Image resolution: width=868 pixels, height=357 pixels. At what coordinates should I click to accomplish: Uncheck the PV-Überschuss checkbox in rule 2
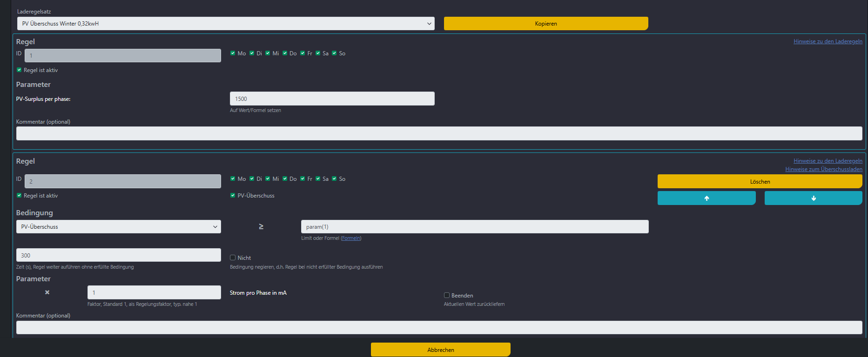coord(233,196)
